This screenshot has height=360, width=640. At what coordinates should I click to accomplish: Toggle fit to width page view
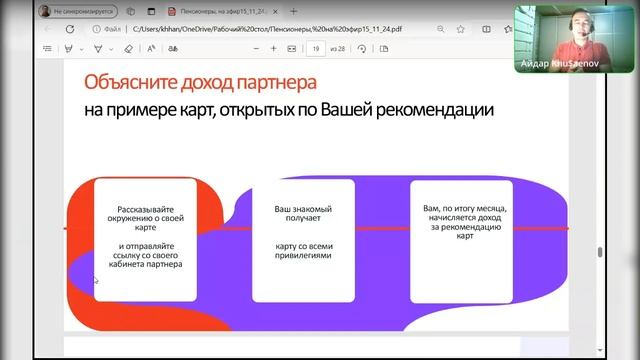point(291,49)
